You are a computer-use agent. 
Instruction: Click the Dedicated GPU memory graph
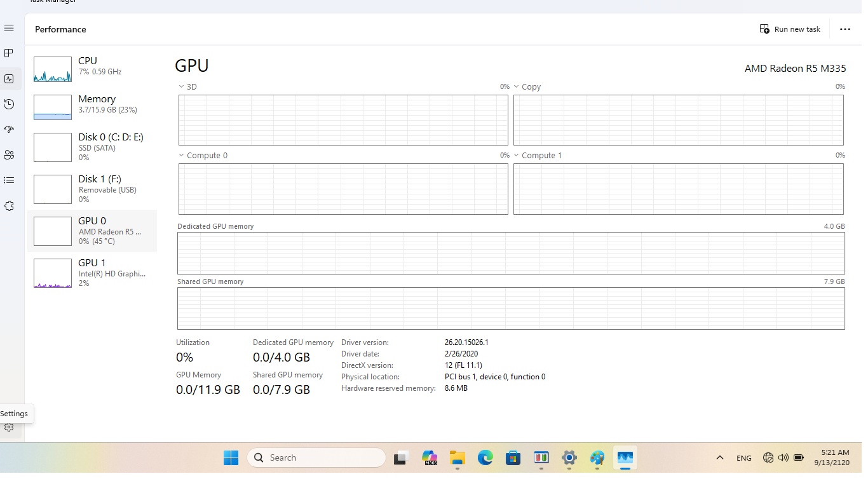click(x=511, y=253)
